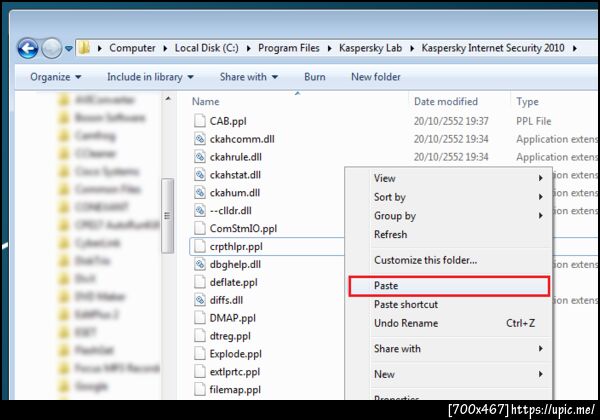The width and height of the screenshot is (600, 420).
Task: Click the navigation pane scrollbar thumb
Action: pyautogui.click(x=167, y=216)
